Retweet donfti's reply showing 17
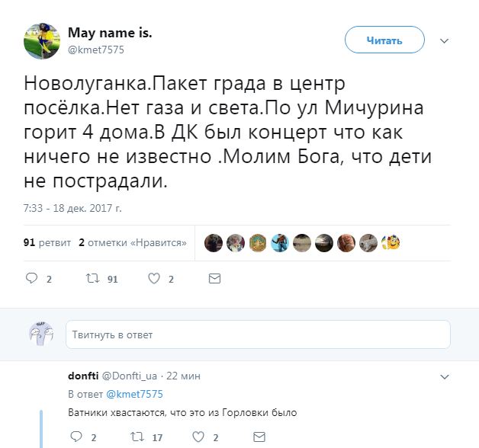Image resolution: width=479 pixels, height=448 pixels. tap(137, 437)
